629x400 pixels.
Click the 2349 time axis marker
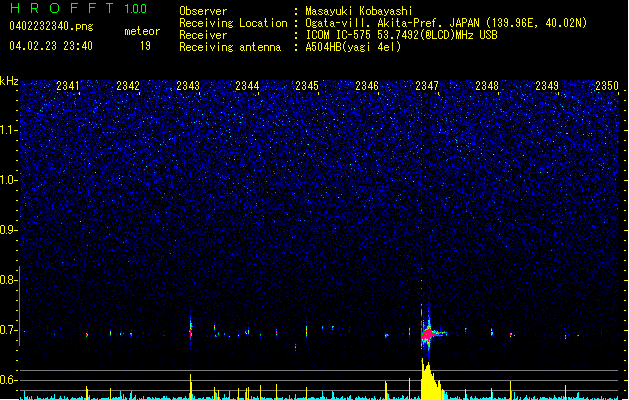click(x=547, y=86)
